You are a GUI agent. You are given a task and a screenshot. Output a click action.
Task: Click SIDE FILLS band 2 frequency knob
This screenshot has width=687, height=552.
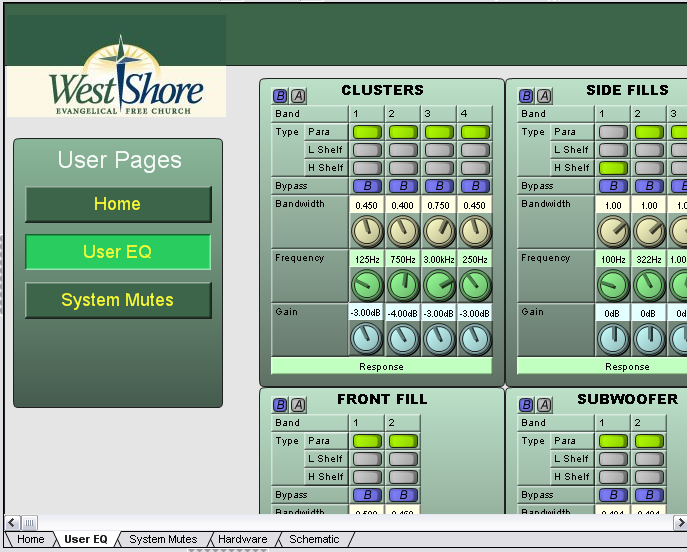[x=649, y=285]
